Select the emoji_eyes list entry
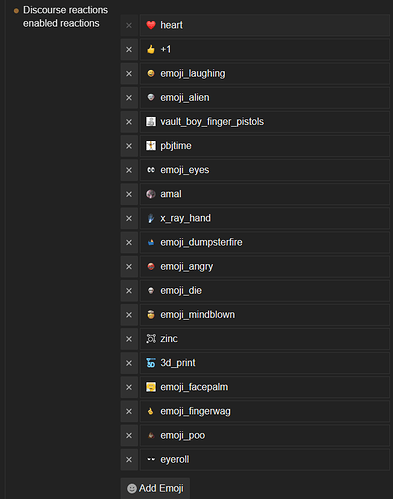This screenshot has height=499, width=393. 265,170
